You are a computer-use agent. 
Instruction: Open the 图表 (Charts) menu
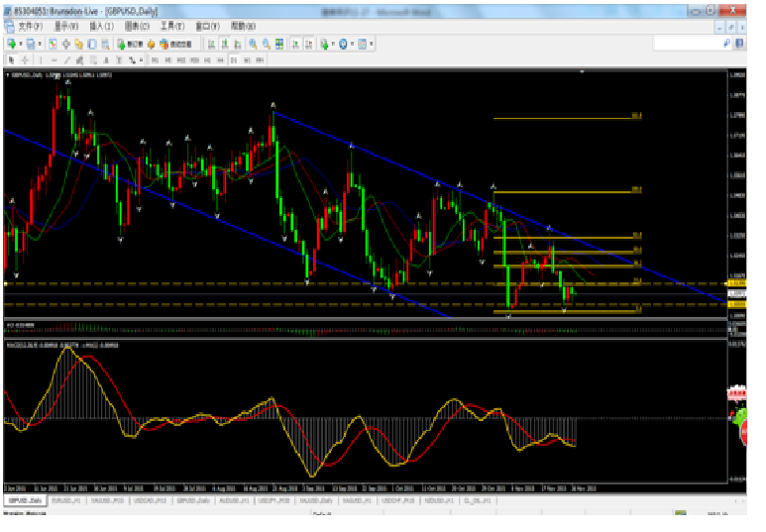(x=137, y=26)
